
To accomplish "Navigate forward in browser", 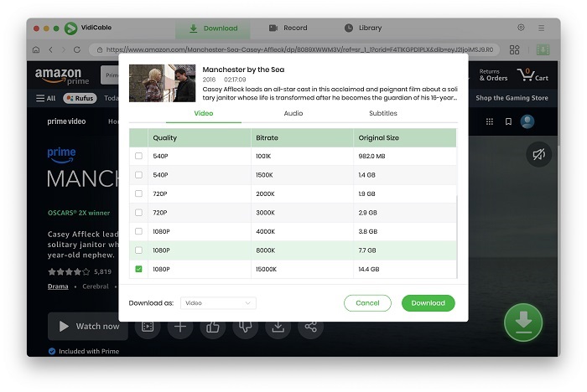I will [63, 49].
